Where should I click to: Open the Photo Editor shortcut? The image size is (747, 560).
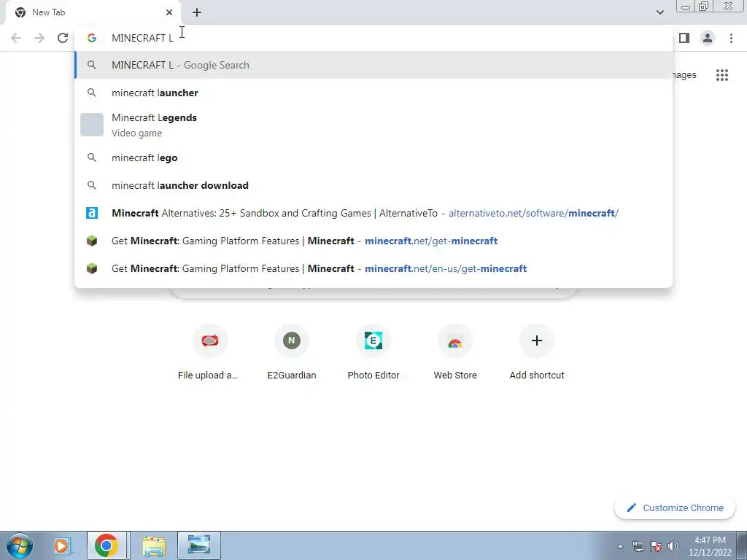(x=373, y=352)
